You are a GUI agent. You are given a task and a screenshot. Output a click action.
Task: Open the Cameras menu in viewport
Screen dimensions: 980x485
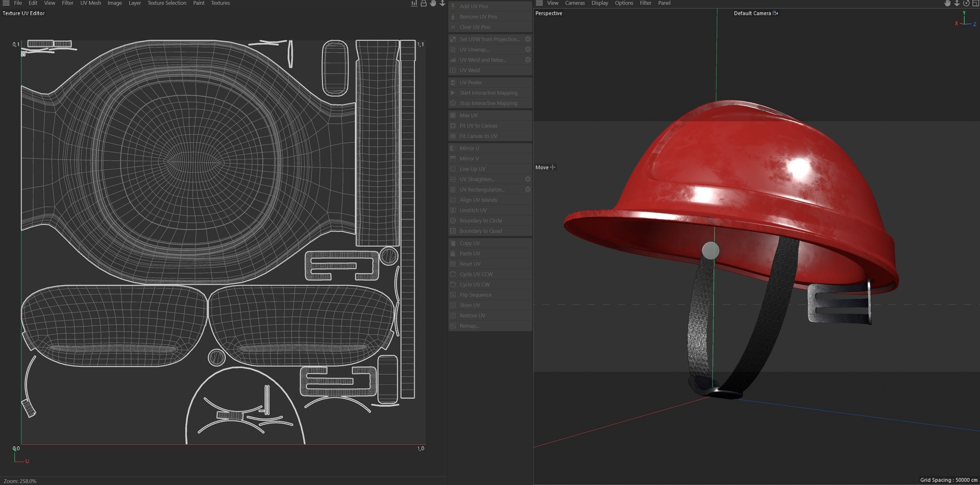pos(575,3)
